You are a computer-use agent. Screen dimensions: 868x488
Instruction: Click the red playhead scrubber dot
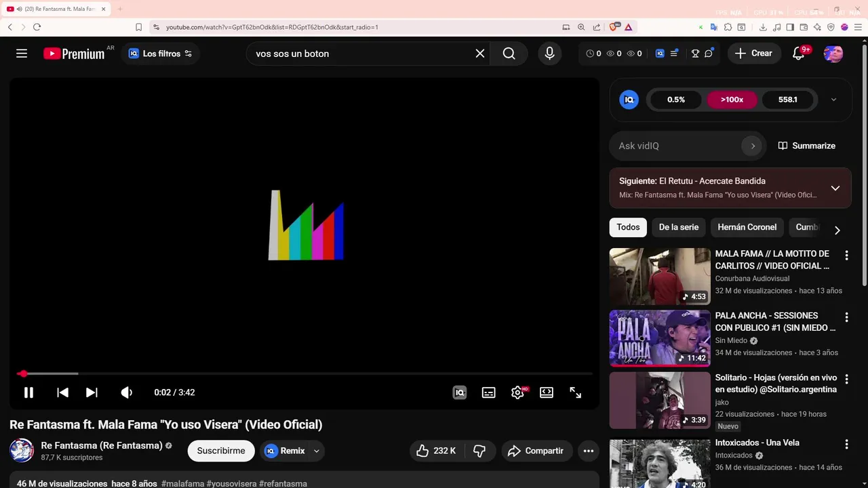22,373
